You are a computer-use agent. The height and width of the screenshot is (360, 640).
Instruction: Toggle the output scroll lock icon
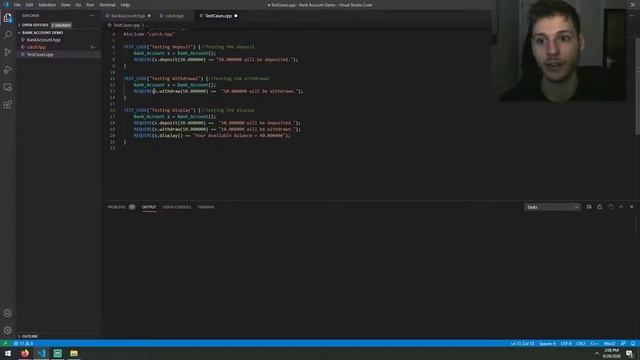click(600, 207)
